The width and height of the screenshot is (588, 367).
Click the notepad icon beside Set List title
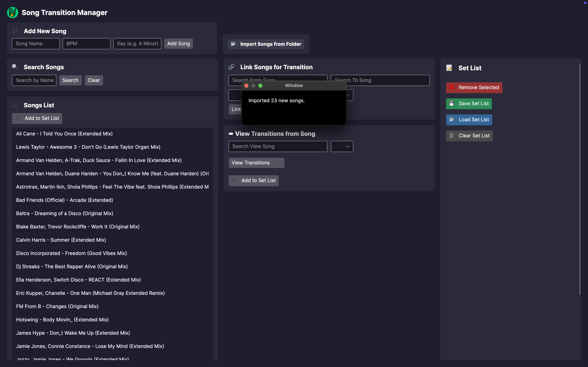(x=449, y=68)
